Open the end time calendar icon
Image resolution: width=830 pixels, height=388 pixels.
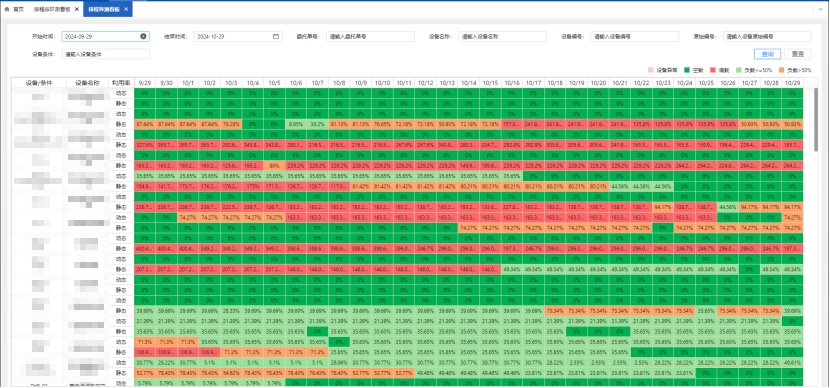(x=276, y=37)
